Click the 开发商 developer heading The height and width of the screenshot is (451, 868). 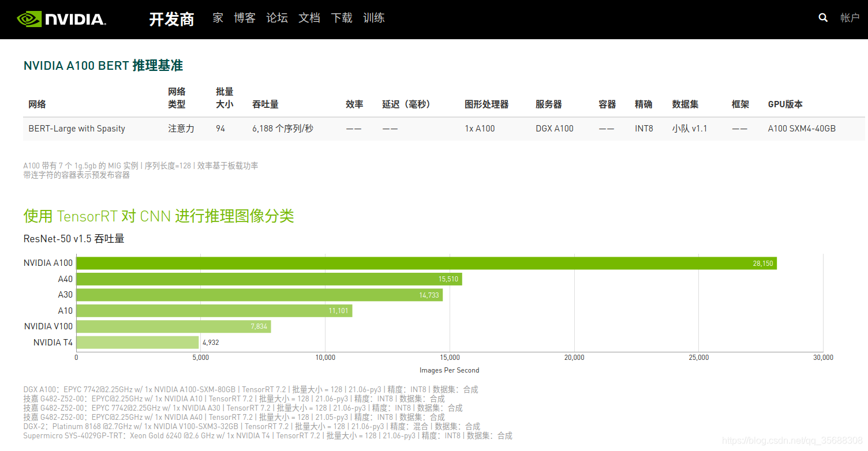(x=171, y=19)
